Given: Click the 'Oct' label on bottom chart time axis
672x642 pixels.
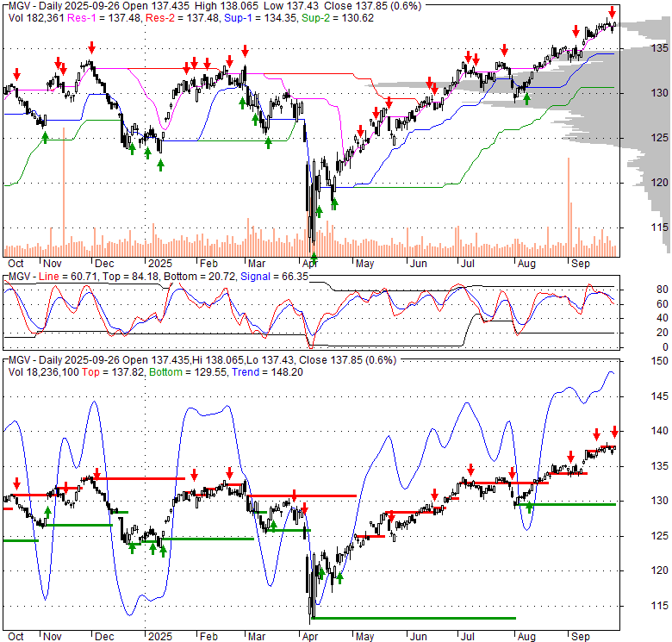Looking at the screenshot, I should [16, 637].
